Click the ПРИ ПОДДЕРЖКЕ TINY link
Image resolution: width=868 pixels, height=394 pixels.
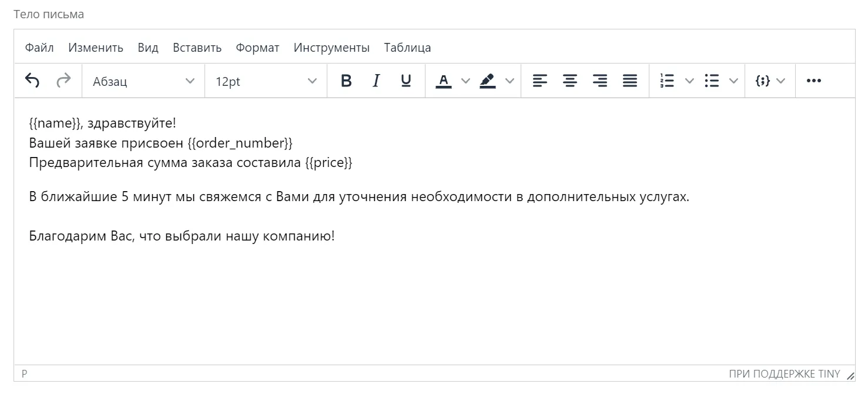[x=784, y=374]
